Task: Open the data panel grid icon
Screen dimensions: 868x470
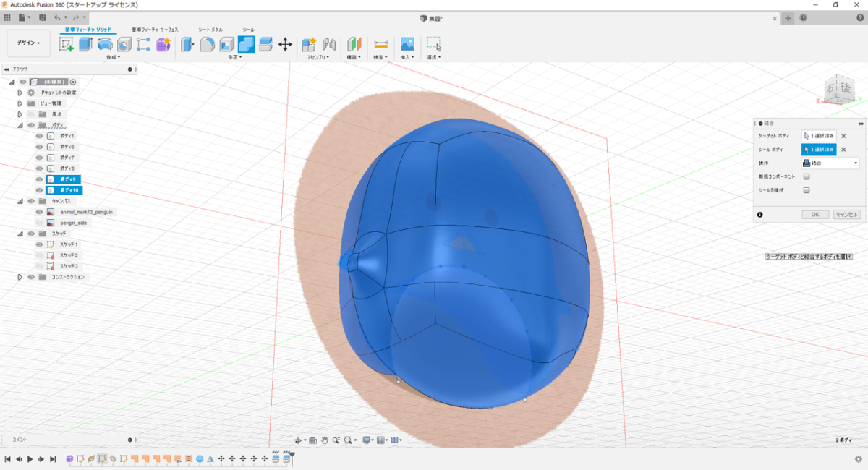Action: click(x=7, y=17)
